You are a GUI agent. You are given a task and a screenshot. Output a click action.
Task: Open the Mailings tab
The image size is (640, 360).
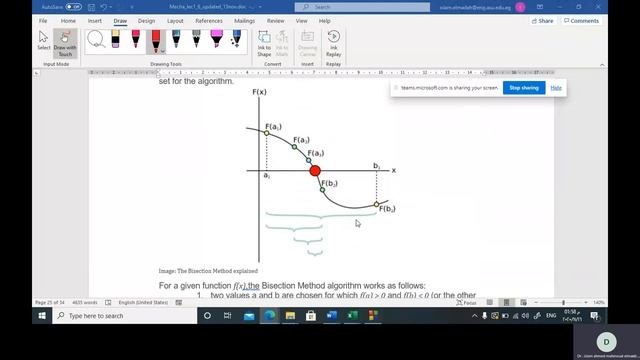point(244,21)
